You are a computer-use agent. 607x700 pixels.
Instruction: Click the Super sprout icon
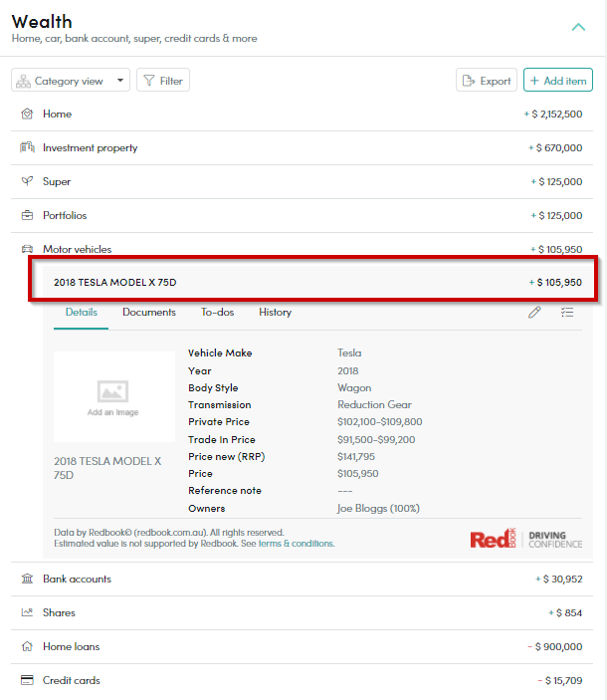click(27, 181)
